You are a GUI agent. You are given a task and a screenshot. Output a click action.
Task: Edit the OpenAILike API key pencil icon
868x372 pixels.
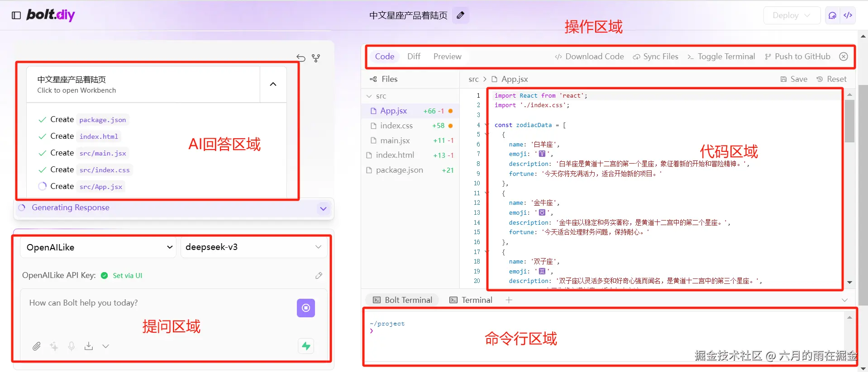[x=319, y=276]
